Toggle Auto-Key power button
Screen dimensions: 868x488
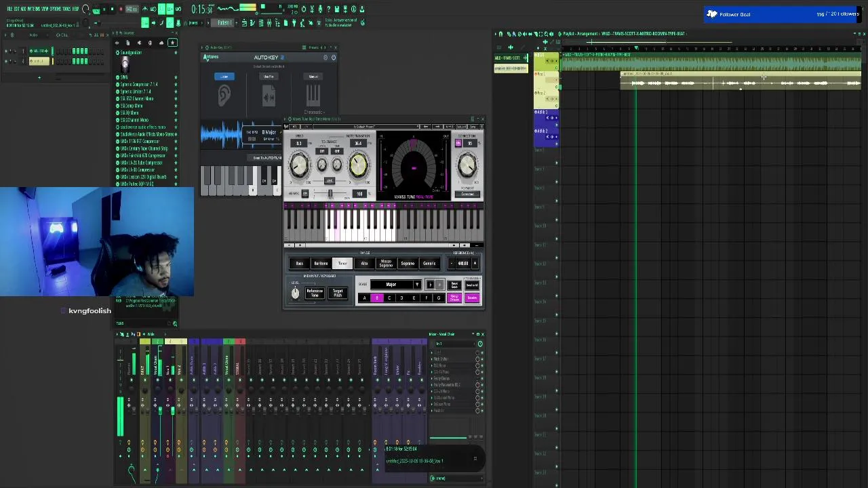coord(333,58)
